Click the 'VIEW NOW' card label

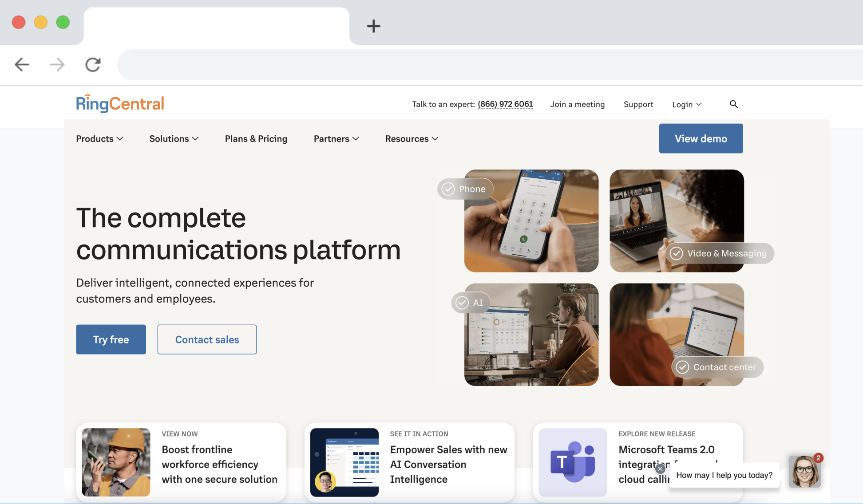180,434
